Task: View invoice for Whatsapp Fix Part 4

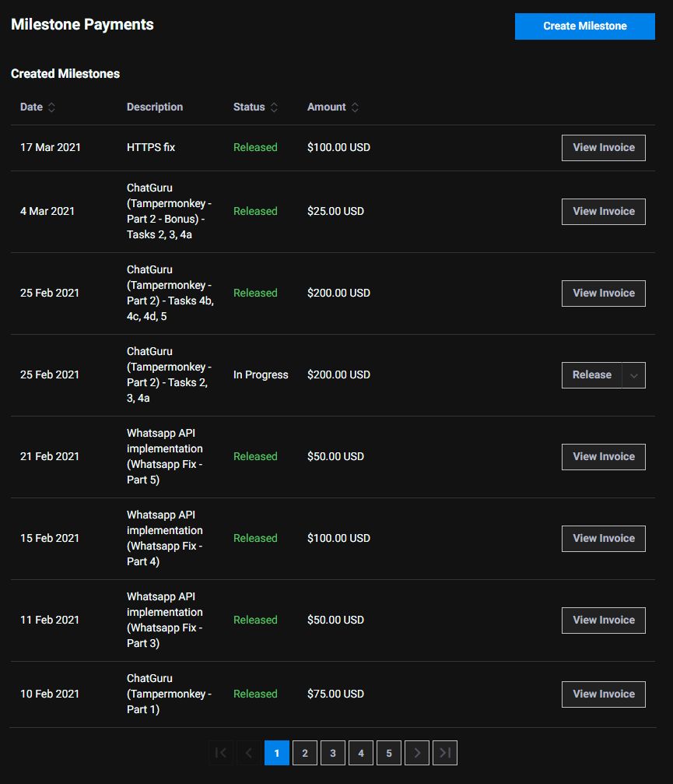Action: [604, 539]
